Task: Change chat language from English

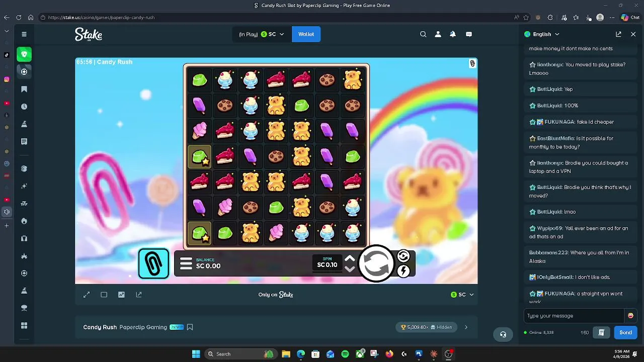Action: (x=542, y=34)
